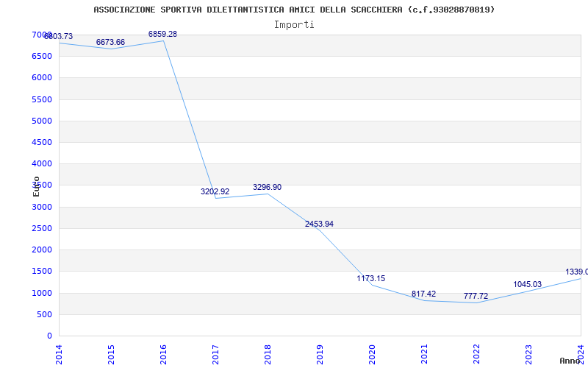Click x-axis year 2022

tap(476, 354)
